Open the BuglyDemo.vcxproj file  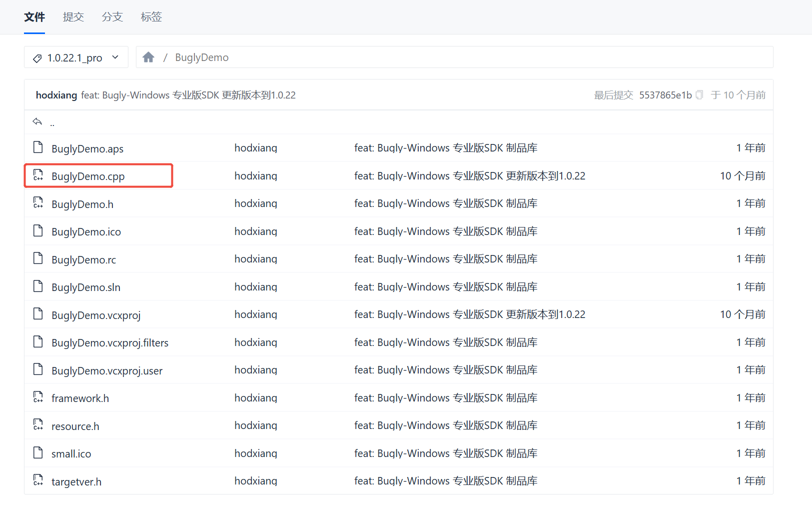pyautogui.click(x=96, y=315)
